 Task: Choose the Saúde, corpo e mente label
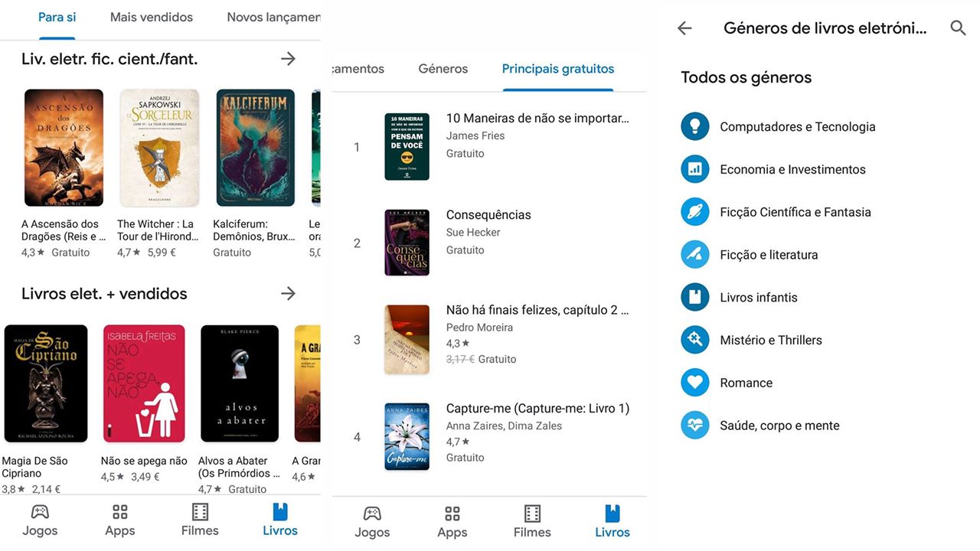click(779, 426)
